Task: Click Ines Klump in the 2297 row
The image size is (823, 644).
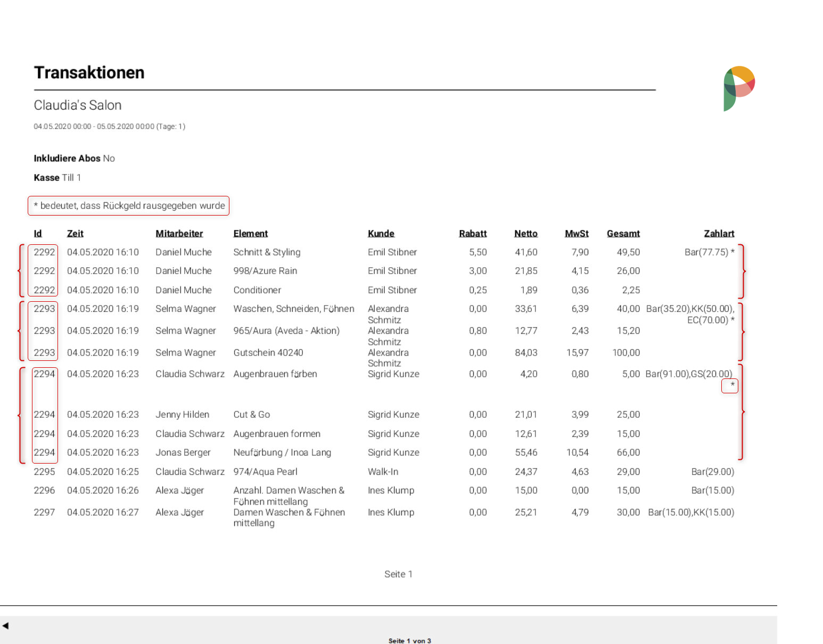Action: [x=391, y=513]
